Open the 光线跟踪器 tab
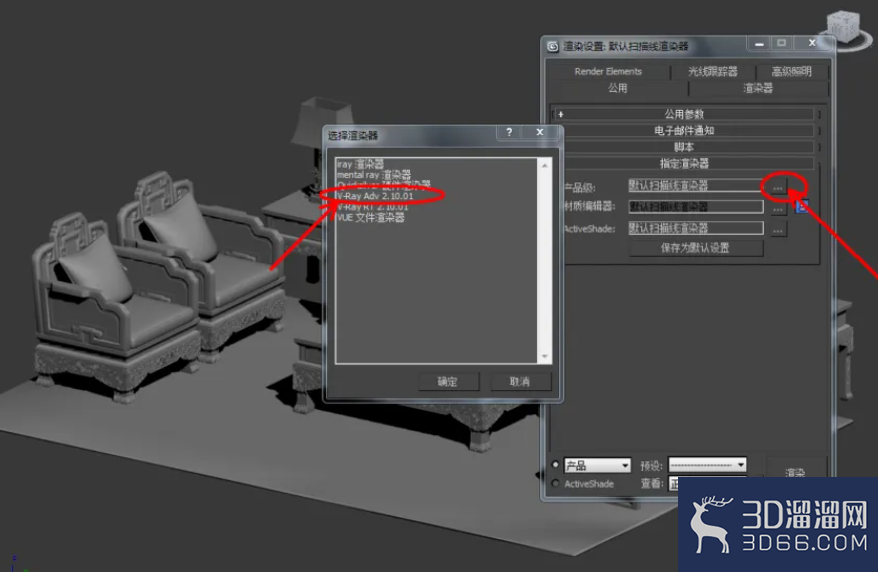This screenshot has width=878, height=572. (x=712, y=71)
